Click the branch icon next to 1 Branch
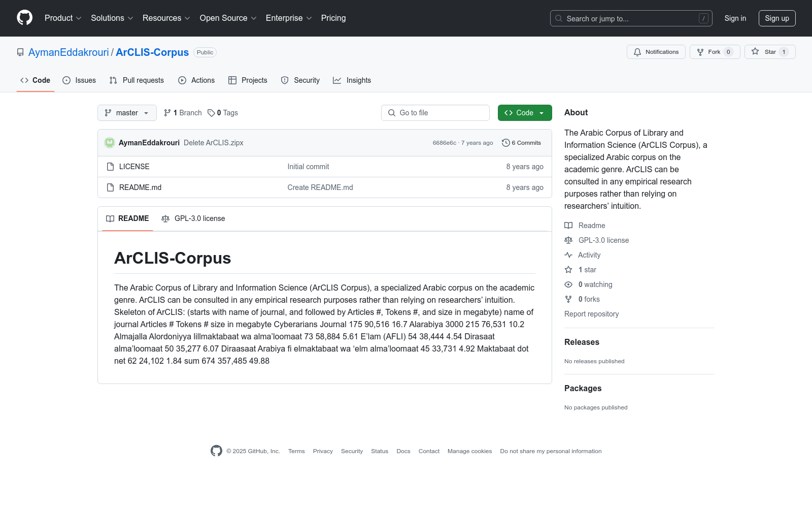Screen dimensions: 812x508 167,113
